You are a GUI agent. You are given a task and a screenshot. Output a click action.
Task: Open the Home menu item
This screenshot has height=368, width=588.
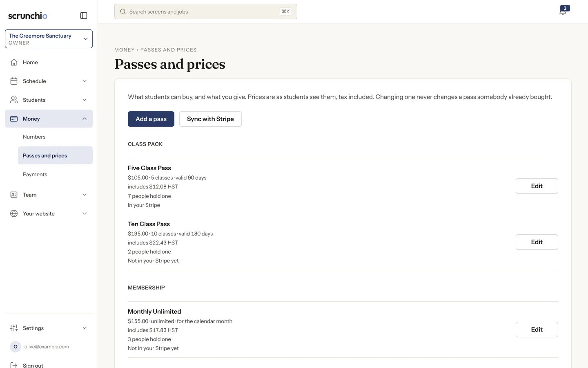[49, 62]
